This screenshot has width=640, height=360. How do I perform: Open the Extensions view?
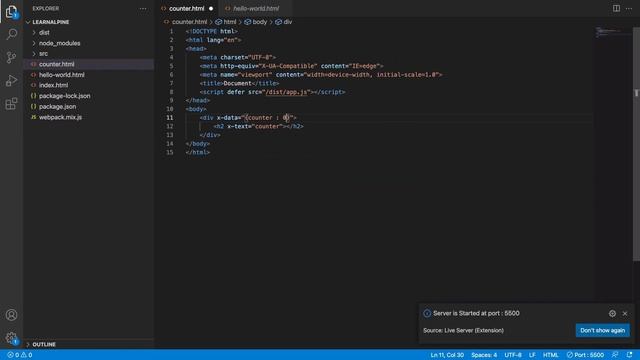click(11, 104)
